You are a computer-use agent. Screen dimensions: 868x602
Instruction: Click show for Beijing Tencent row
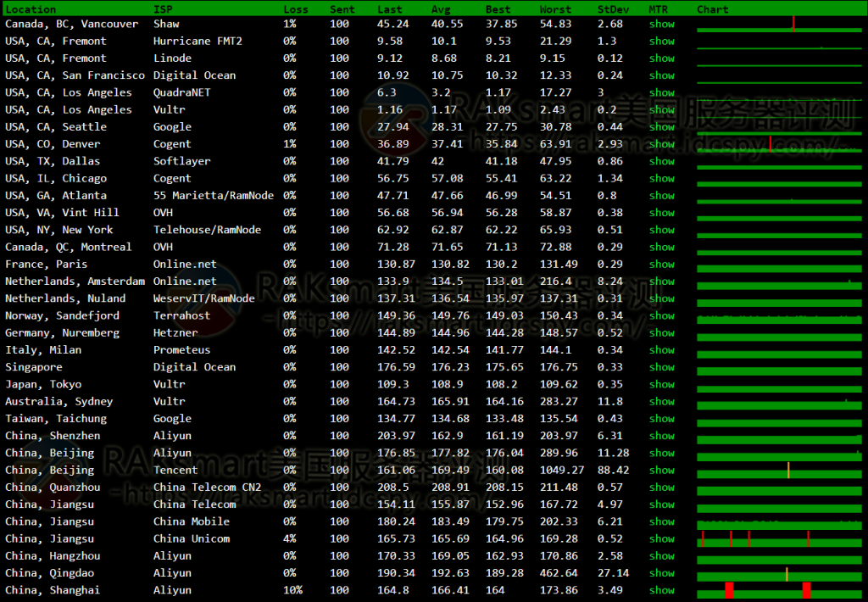[x=661, y=471]
